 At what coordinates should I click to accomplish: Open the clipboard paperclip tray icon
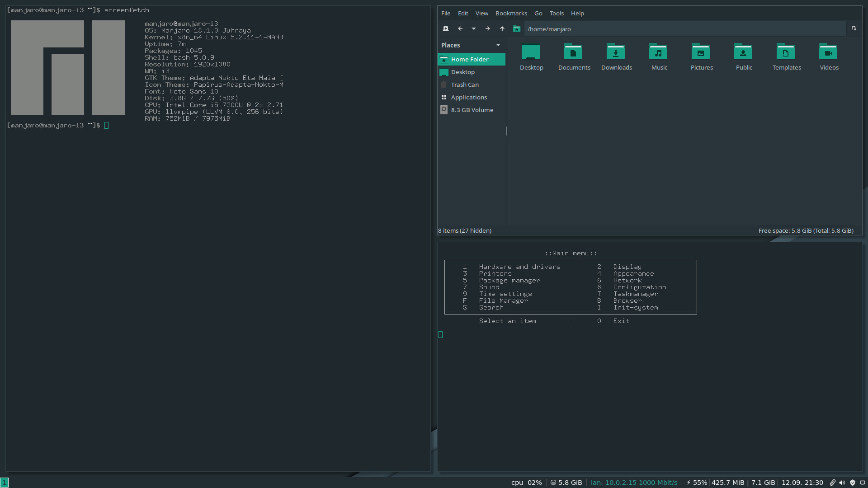click(x=832, y=483)
